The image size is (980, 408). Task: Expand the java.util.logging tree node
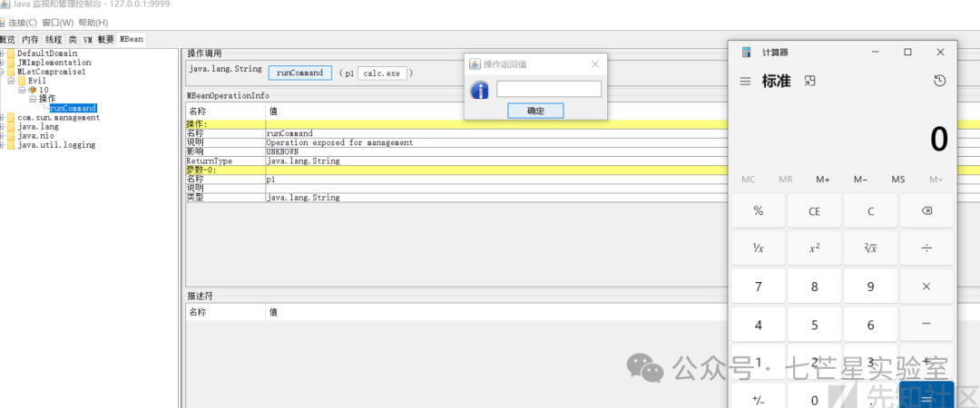3,145
